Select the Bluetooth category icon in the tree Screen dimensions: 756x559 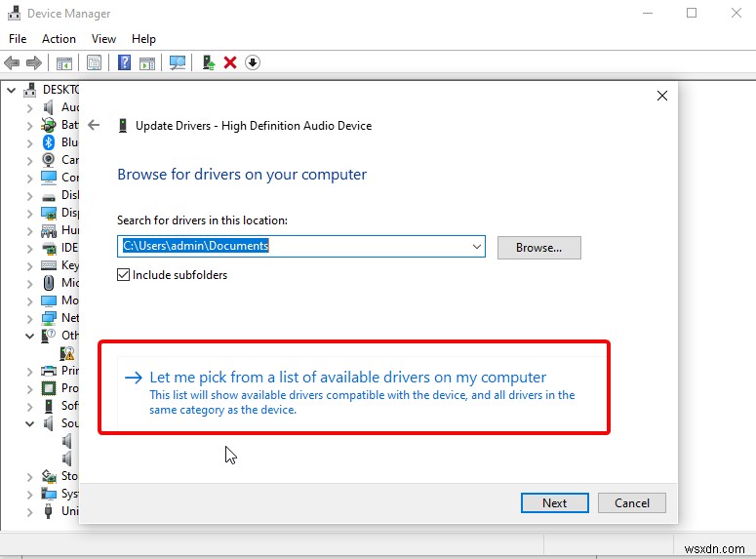(x=49, y=142)
